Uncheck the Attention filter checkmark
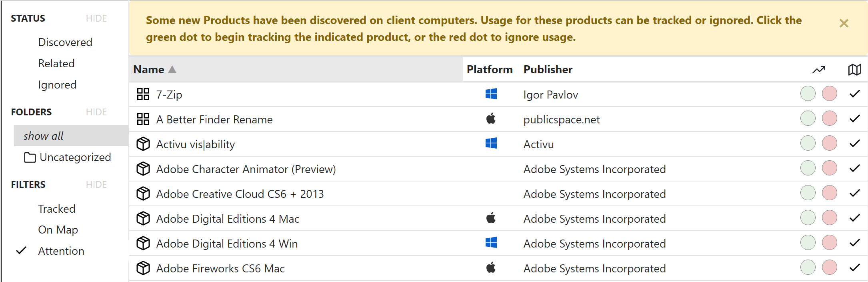Image resolution: width=868 pixels, height=282 pixels. tap(21, 251)
